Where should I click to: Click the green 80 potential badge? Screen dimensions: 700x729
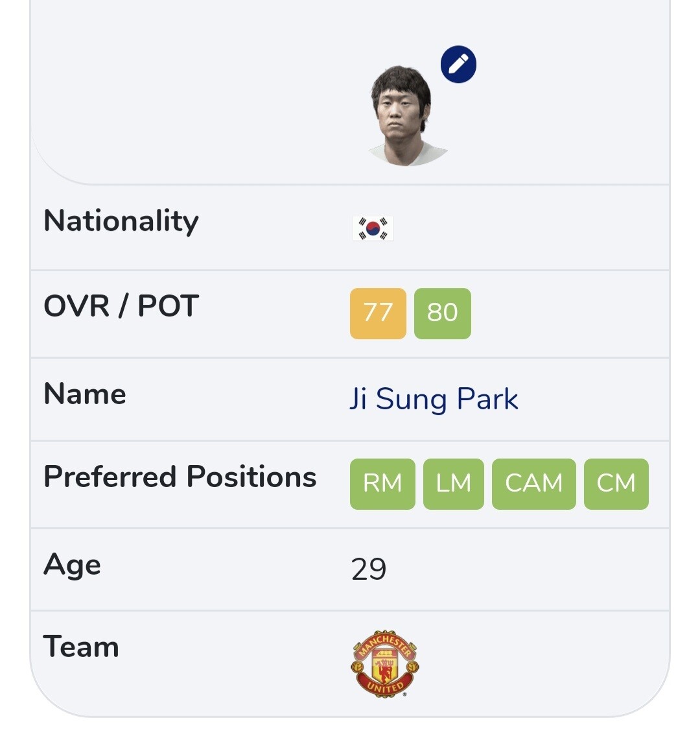coord(442,313)
